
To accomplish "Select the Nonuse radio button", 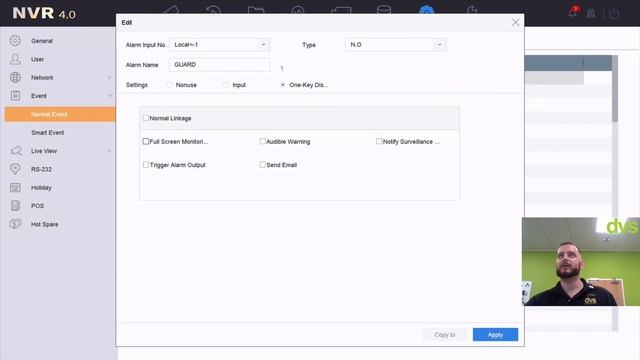I will [x=169, y=85].
